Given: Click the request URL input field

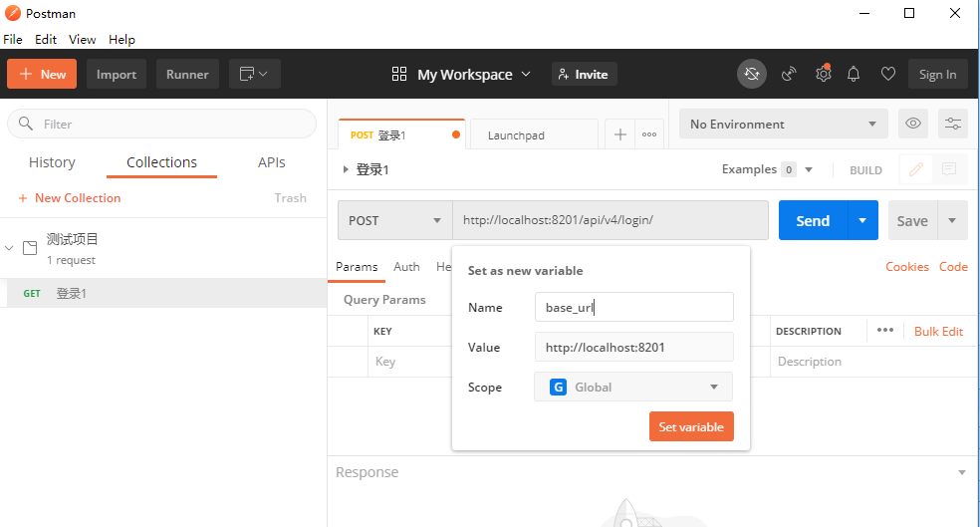Looking at the screenshot, I should tap(610, 220).
